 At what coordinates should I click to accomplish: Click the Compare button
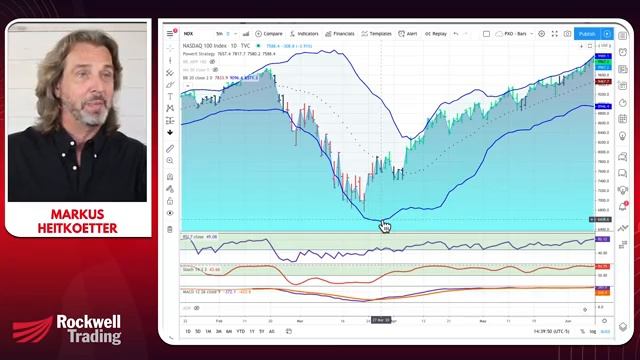(269, 33)
